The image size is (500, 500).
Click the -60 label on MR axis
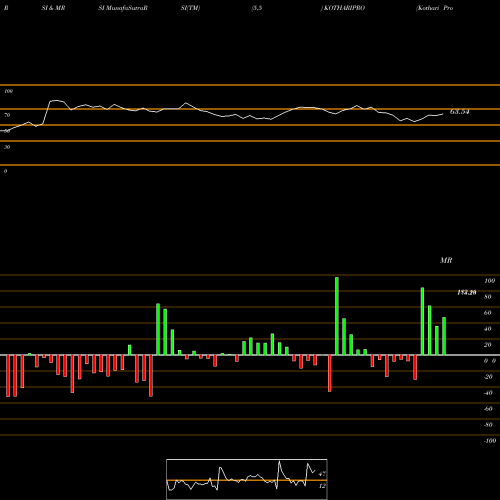(x=488, y=409)
